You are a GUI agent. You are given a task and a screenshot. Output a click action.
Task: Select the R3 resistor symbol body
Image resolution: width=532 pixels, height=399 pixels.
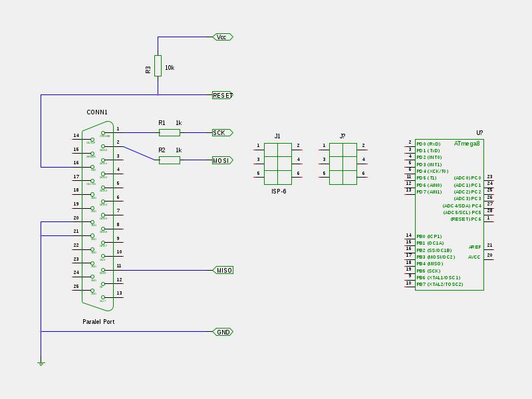[158, 66]
